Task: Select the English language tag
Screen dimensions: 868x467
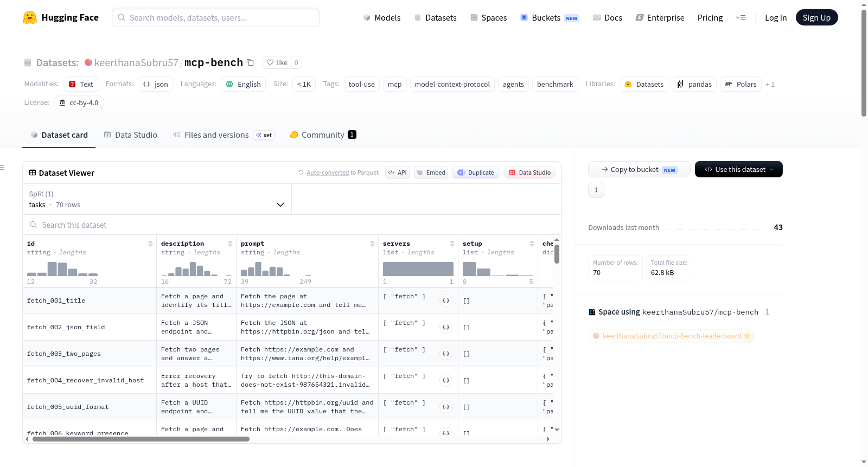Action: (x=244, y=84)
